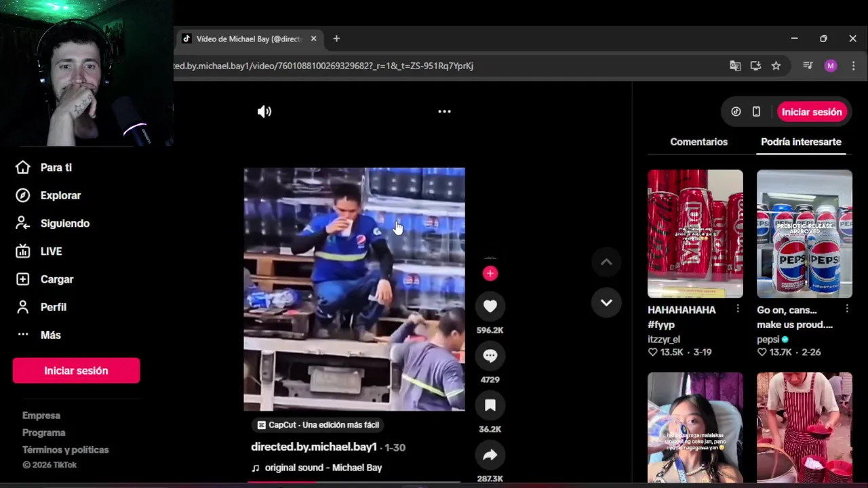The image size is (868, 488).
Task: Open the Coca-Cola cans video thumbnail
Action: [695, 234]
